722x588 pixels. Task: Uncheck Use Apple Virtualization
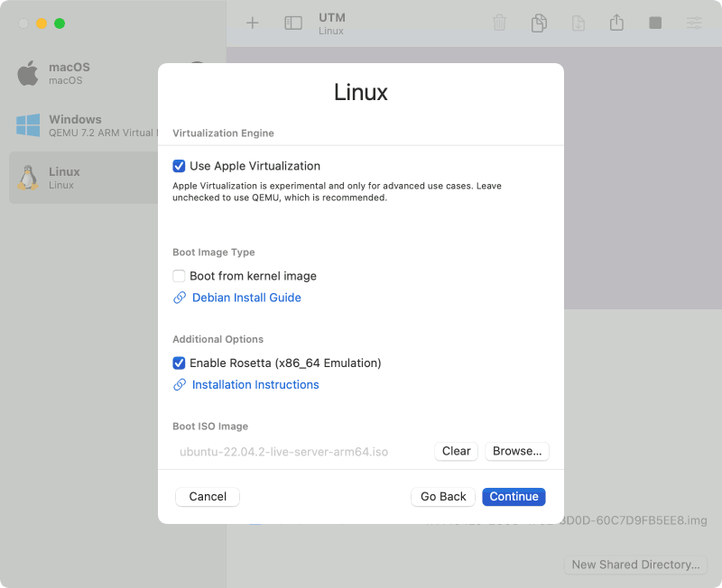point(179,166)
